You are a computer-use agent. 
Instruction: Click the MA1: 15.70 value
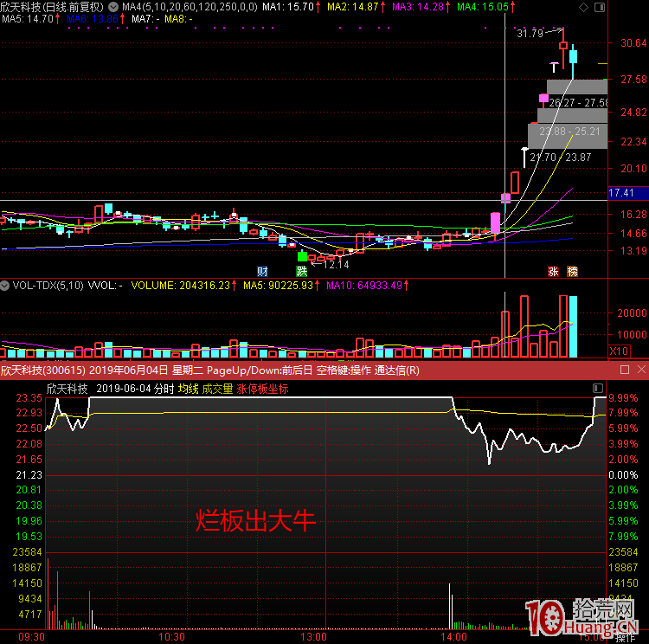(x=288, y=7)
